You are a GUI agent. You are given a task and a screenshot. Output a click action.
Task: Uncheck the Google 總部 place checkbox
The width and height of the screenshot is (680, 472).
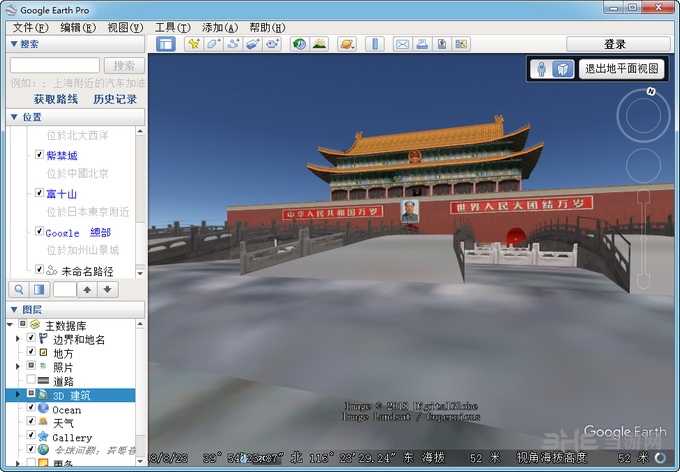(39, 230)
